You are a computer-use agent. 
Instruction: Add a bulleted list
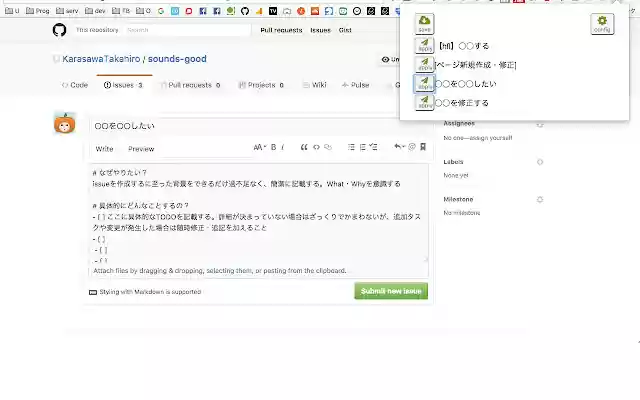pos(351,147)
